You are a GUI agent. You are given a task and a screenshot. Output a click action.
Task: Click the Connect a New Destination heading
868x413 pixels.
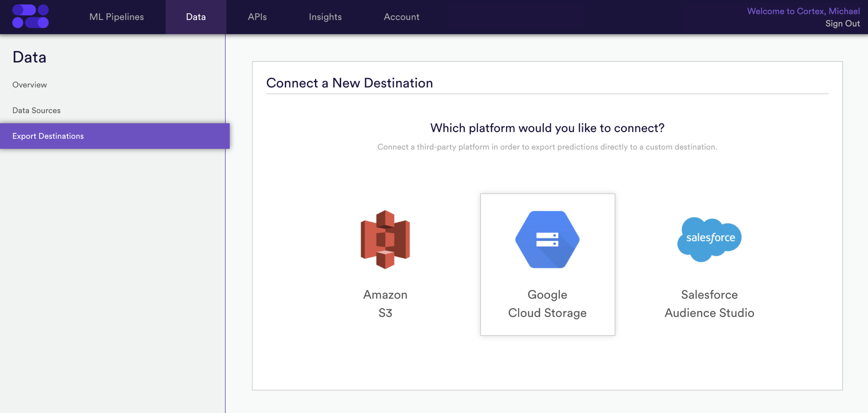pos(350,83)
